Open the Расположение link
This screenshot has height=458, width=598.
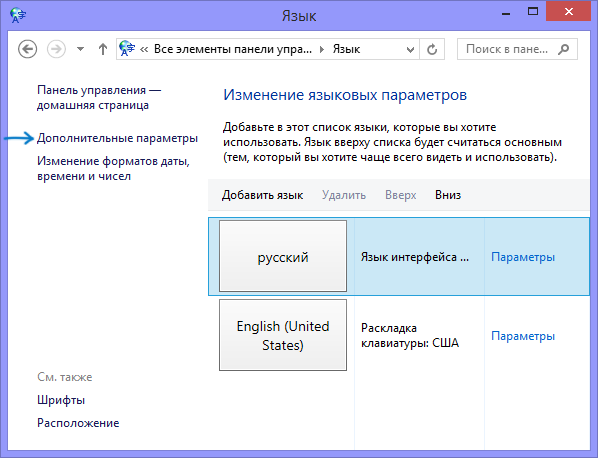click(x=78, y=423)
